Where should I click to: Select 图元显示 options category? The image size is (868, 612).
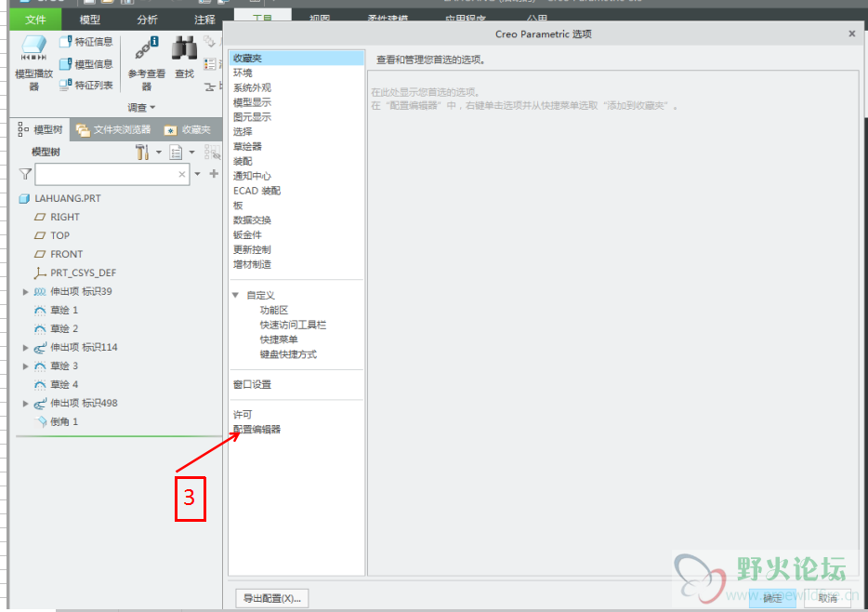(252, 117)
